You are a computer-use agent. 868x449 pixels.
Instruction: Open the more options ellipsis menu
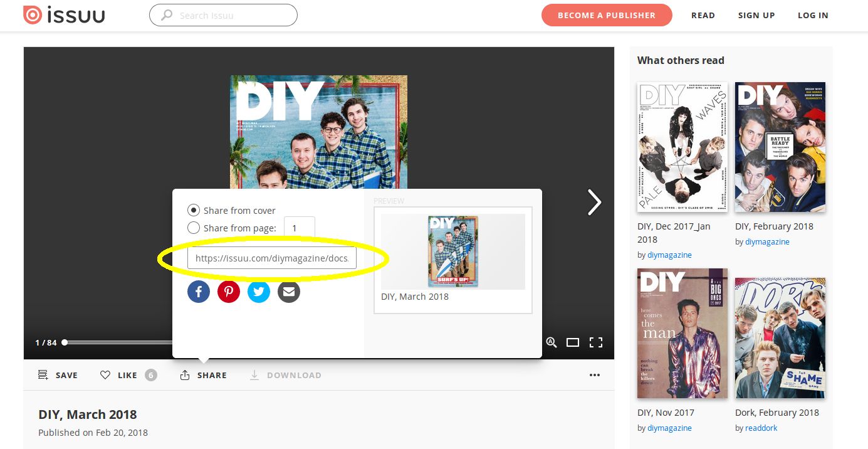pos(595,375)
